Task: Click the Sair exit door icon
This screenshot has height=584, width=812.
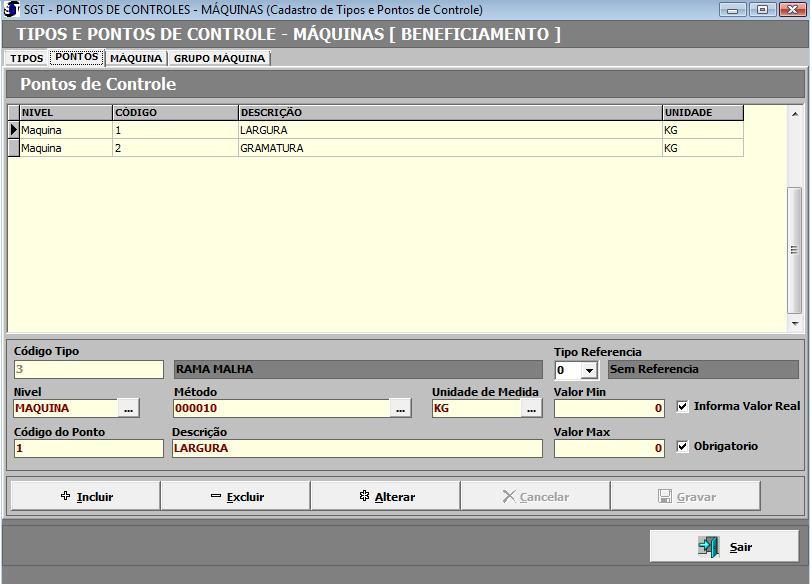Action: 709,547
